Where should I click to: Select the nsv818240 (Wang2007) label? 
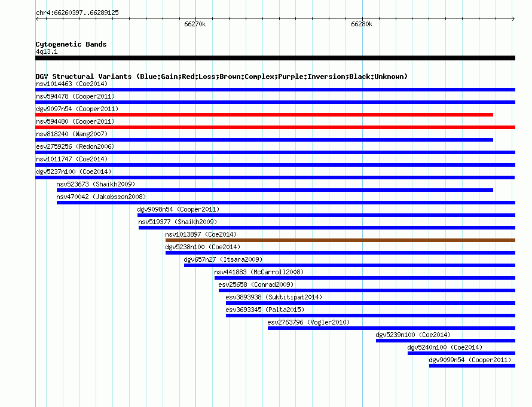72,134
